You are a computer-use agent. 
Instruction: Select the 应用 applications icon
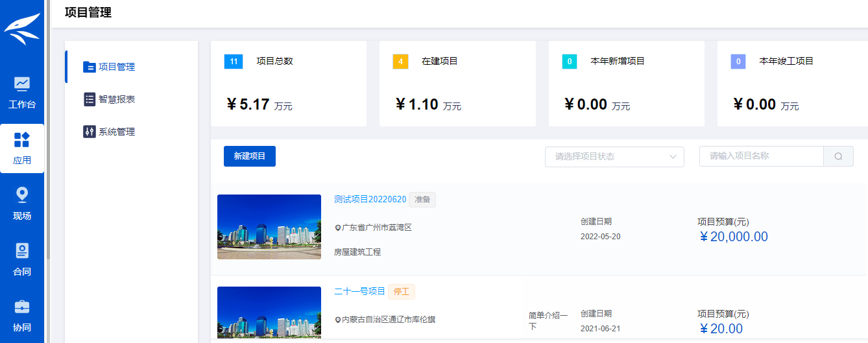[x=22, y=139]
